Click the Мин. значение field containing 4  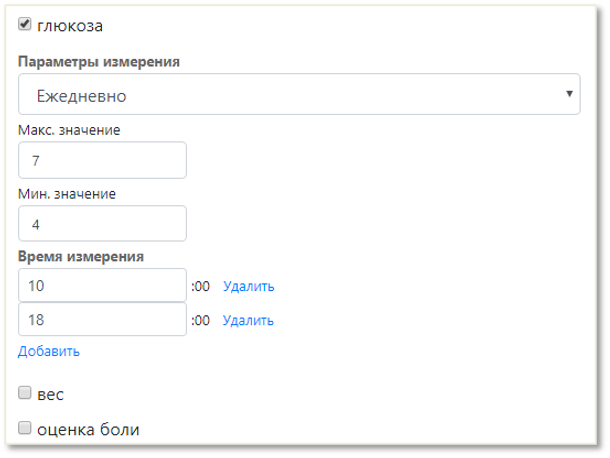102,224
